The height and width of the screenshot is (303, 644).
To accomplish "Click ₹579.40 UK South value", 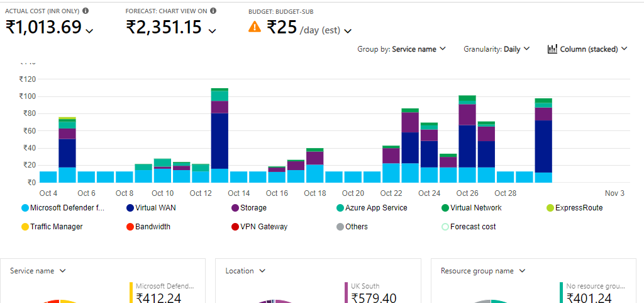I will coord(374,298).
